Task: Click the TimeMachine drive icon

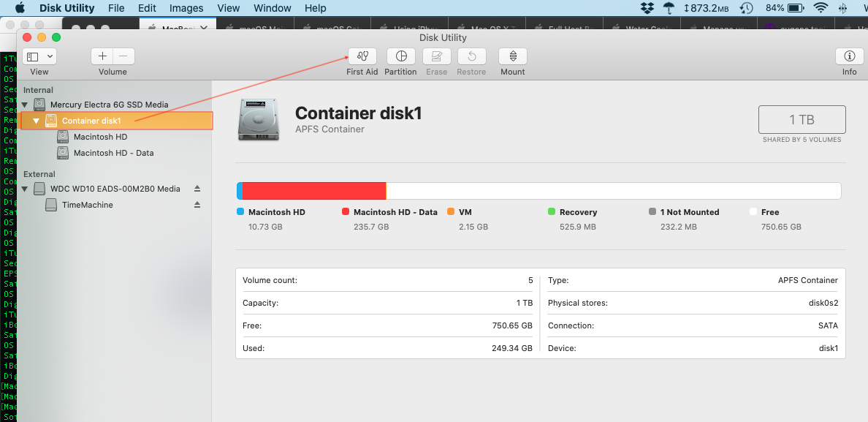Action: tap(51, 205)
